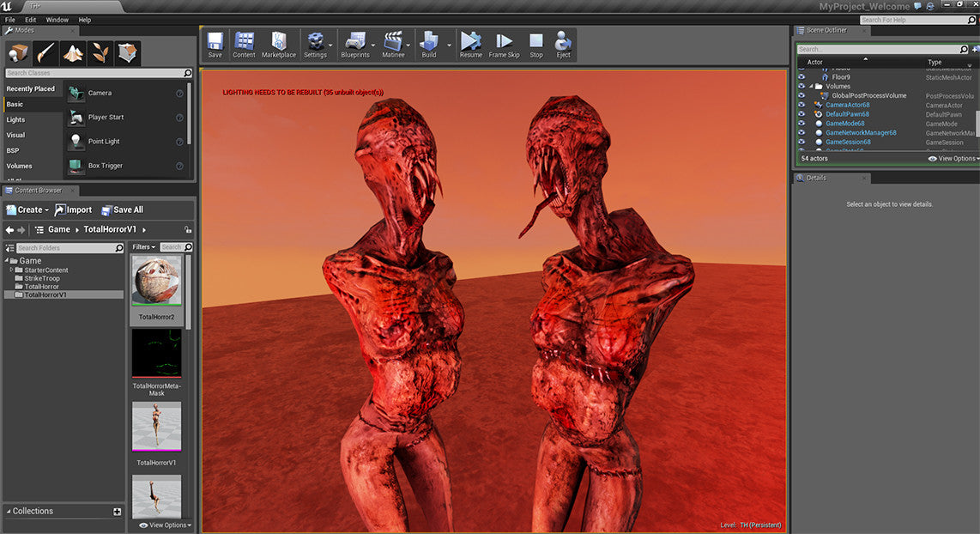This screenshot has width=980, height=534.
Task: Select the Place mode icon
Action: tap(17, 53)
